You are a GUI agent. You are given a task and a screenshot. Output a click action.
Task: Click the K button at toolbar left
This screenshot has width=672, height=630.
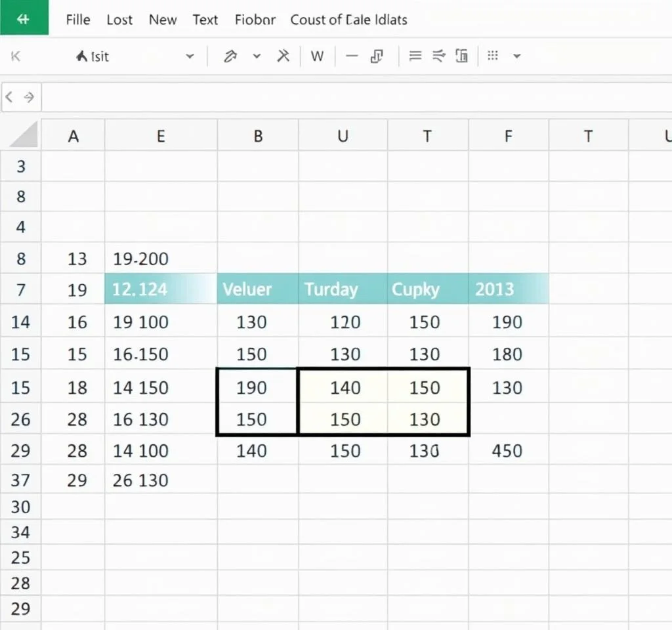click(x=16, y=56)
